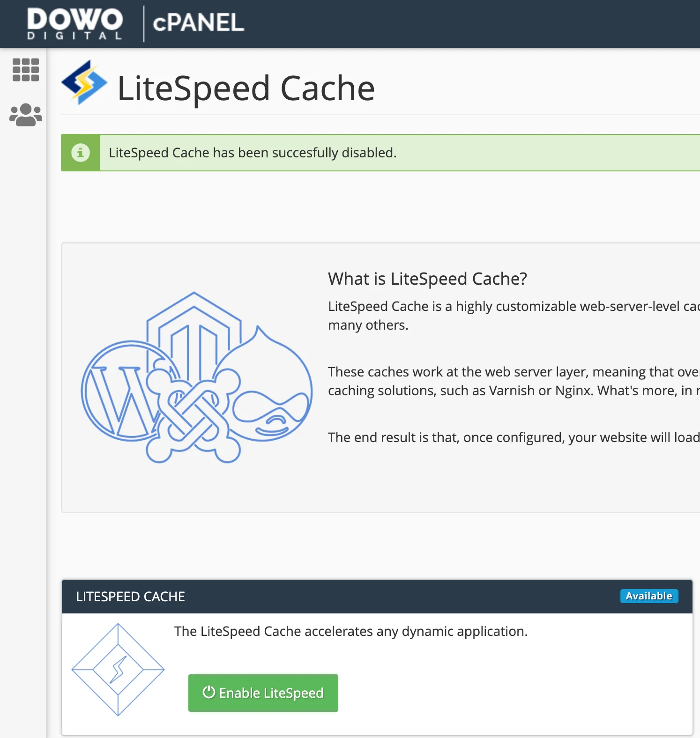Screen dimensions: 700x738
Task: Click the diamond lightning illustration icon
Action: point(118,670)
